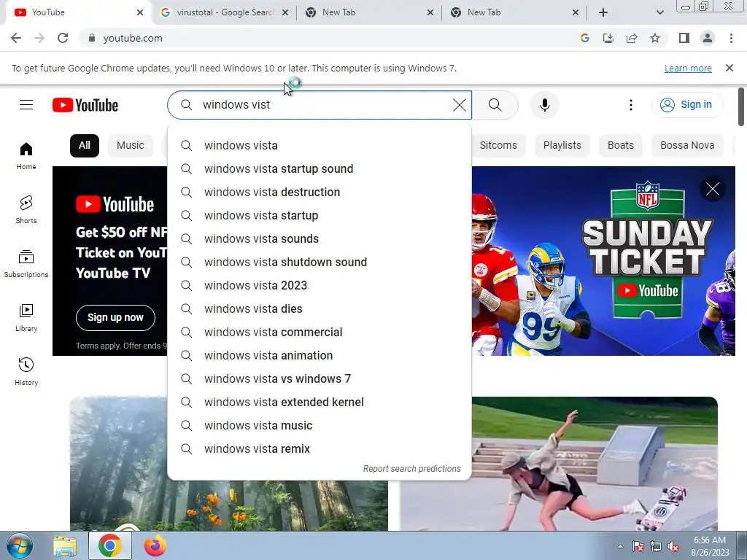This screenshot has height=560, width=747.
Task: Dismiss the Chrome update notice bar
Action: (729, 68)
